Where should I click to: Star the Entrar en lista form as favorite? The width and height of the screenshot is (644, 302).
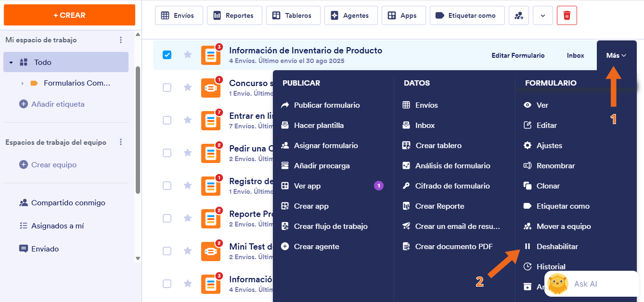click(x=188, y=120)
